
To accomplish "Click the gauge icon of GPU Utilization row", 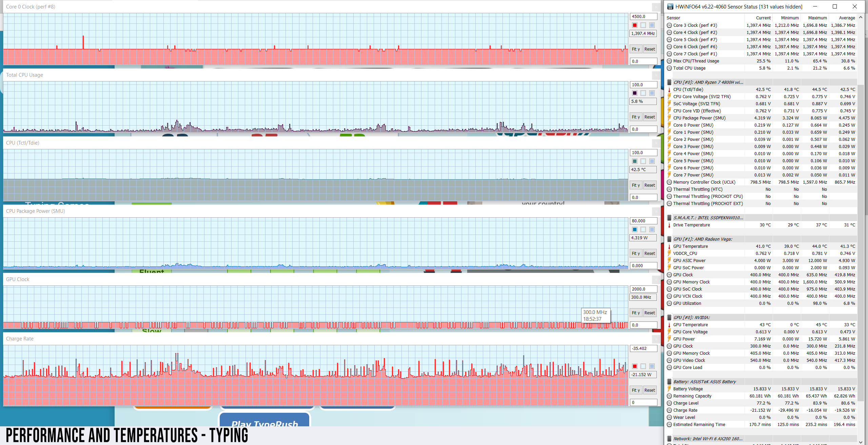I will click(669, 303).
